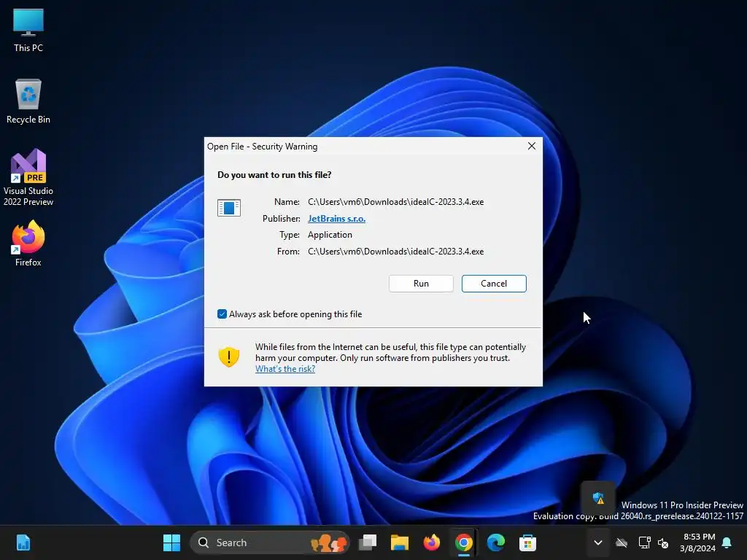
Task: Click the Name file path text
Action: tap(395, 202)
